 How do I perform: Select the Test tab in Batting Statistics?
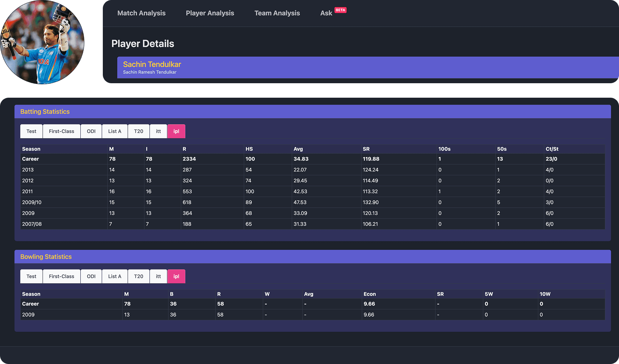coord(31,131)
